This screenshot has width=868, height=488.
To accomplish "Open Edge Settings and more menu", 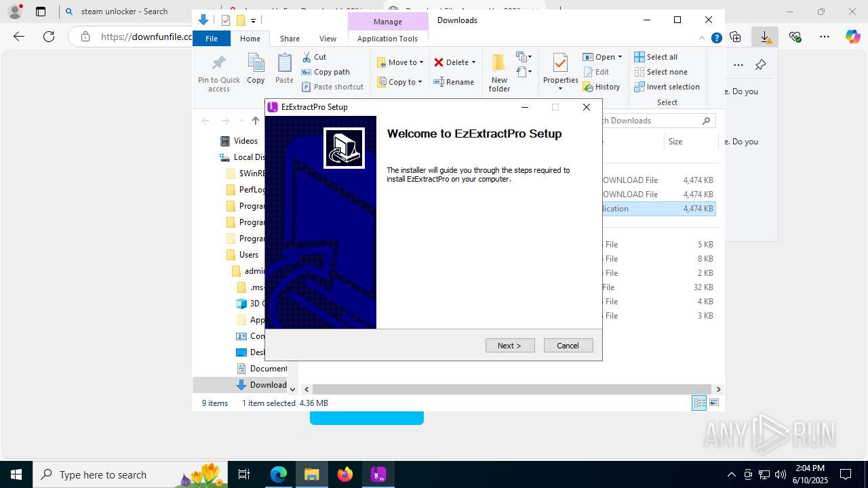I will point(824,37).
